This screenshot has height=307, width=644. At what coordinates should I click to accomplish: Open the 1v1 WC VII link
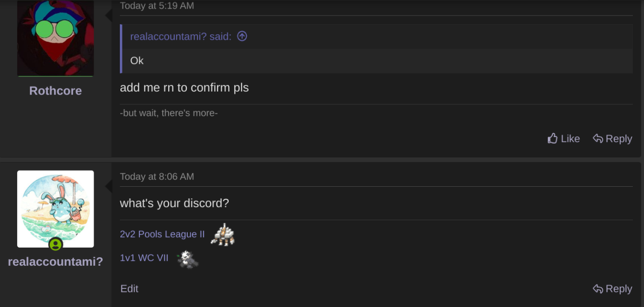point(144,258)
